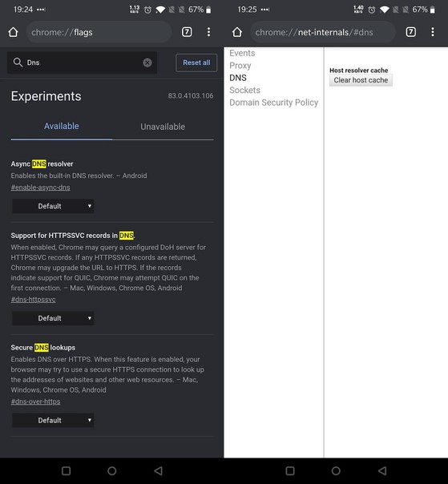The height and width of the screenshot is (484, 448).
Task: Expand the HTTPSSVC records Default dropdown
Action: [53, 318]
